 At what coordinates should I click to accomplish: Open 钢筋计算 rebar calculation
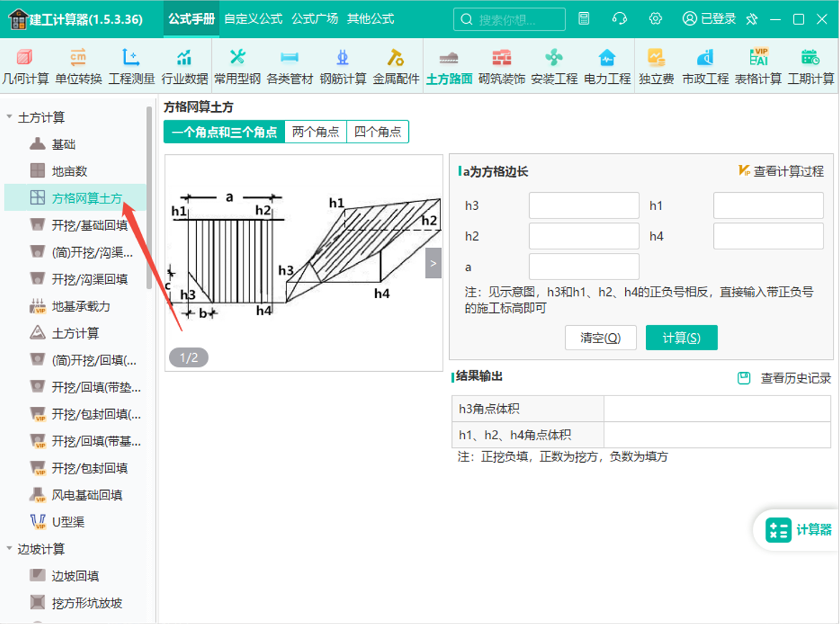pyautogui.click(x=343, y=67)
